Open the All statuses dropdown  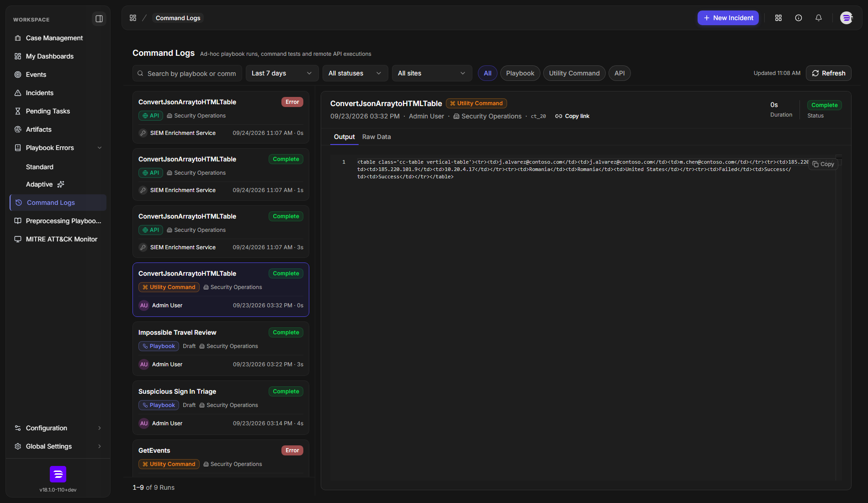(355, 73)
